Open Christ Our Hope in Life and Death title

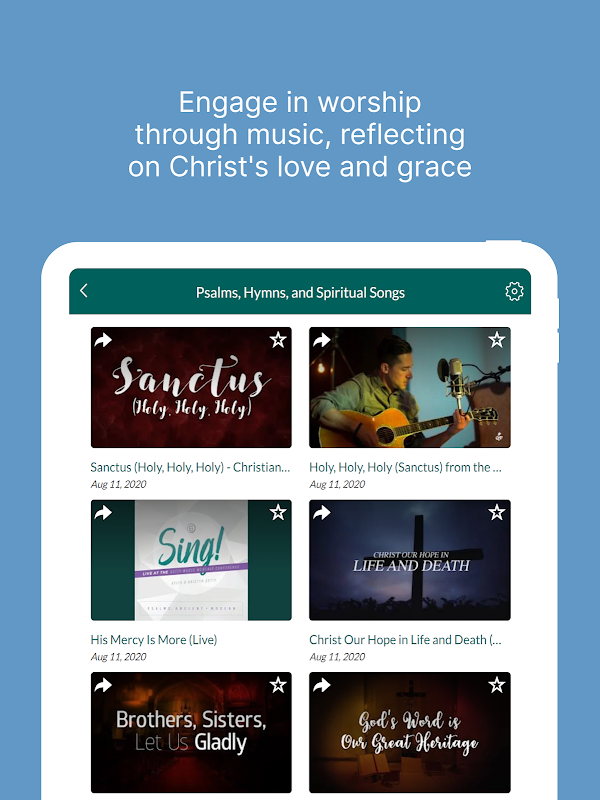[x=406, y=640]
